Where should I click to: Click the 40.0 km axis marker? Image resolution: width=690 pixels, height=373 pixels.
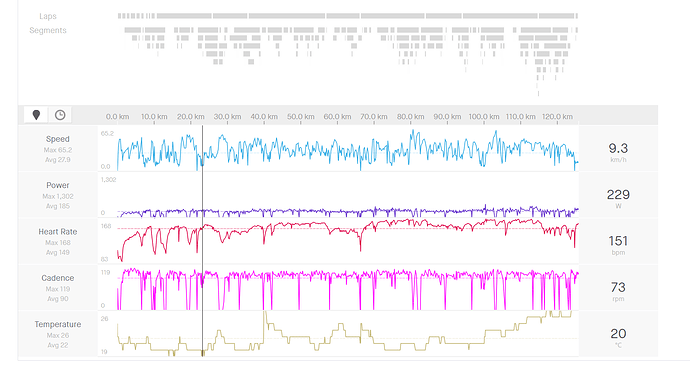(x=264, y=117)
